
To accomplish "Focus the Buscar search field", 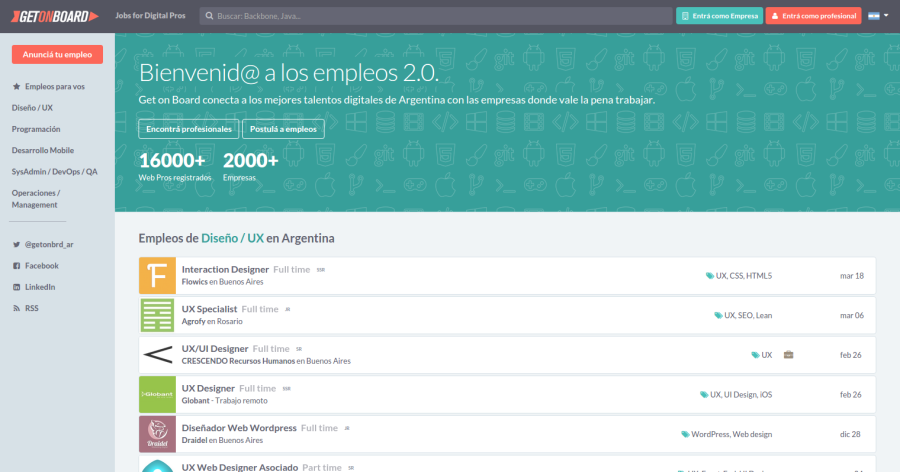I will coord(435,16).
